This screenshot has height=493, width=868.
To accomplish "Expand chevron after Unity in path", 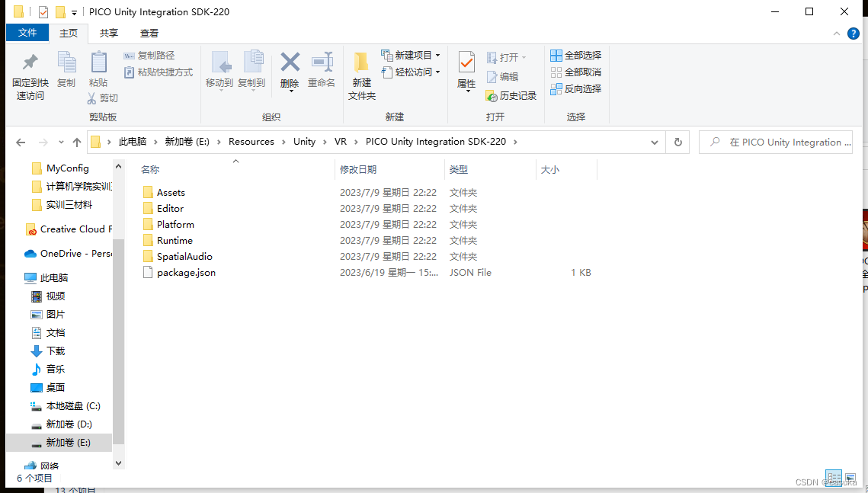I will point(325,142).
